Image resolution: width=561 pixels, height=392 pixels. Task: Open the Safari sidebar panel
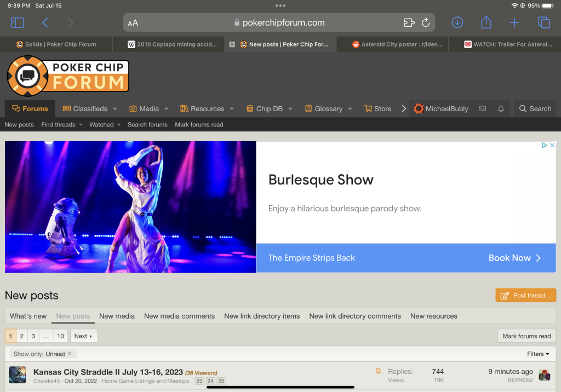pos(18,22)
